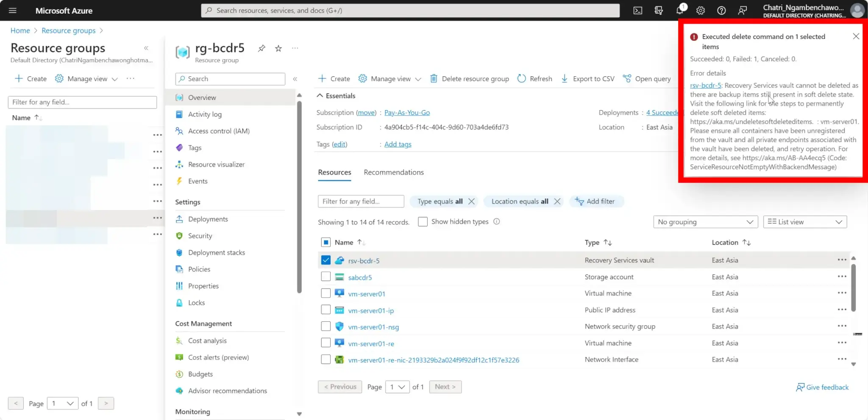The height and width of the screenshot is (420, 868).
Task: Click the resource list vertical scrollbar
Action: (x=853, y=288)
